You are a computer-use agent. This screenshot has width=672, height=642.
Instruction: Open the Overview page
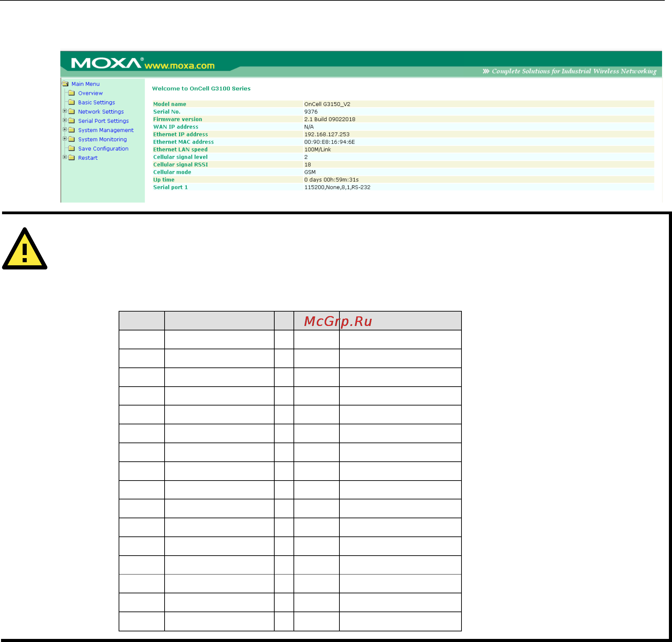click(91, 93)
